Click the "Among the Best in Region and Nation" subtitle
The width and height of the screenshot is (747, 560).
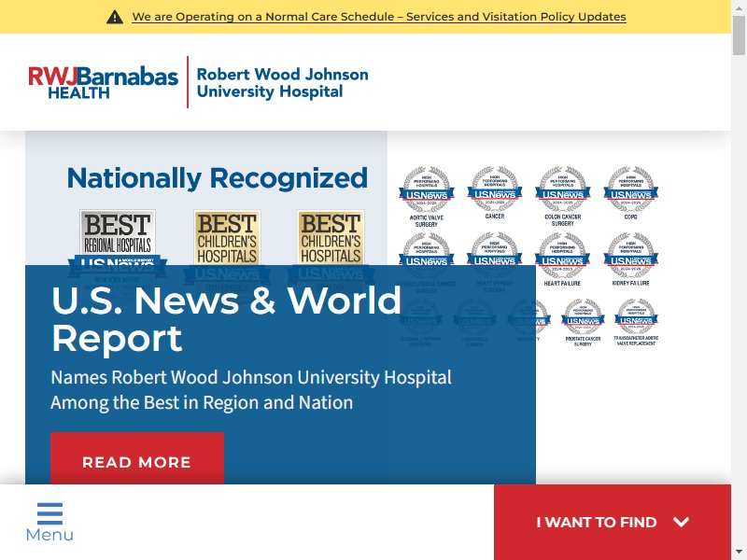202,402
